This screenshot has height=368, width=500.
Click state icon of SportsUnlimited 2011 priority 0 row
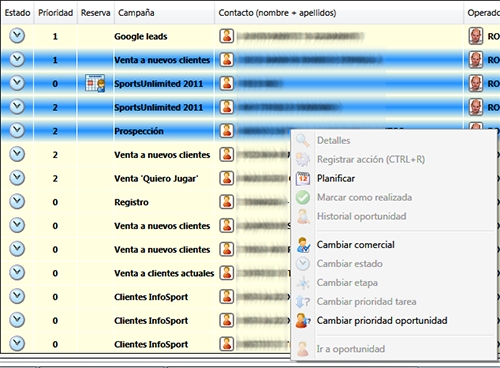pos(17,83)
